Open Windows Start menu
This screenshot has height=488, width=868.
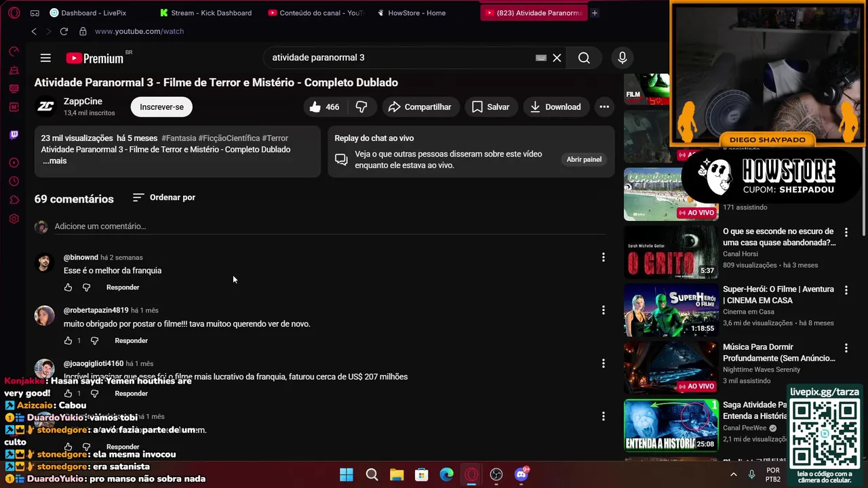pos(346,474)
